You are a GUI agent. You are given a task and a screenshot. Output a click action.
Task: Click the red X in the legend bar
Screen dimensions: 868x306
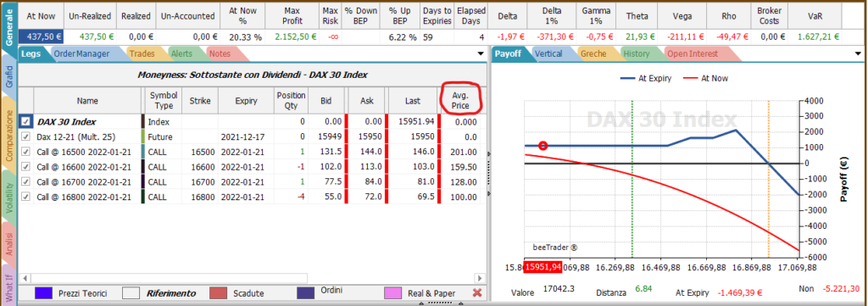(x=478, y=292)
